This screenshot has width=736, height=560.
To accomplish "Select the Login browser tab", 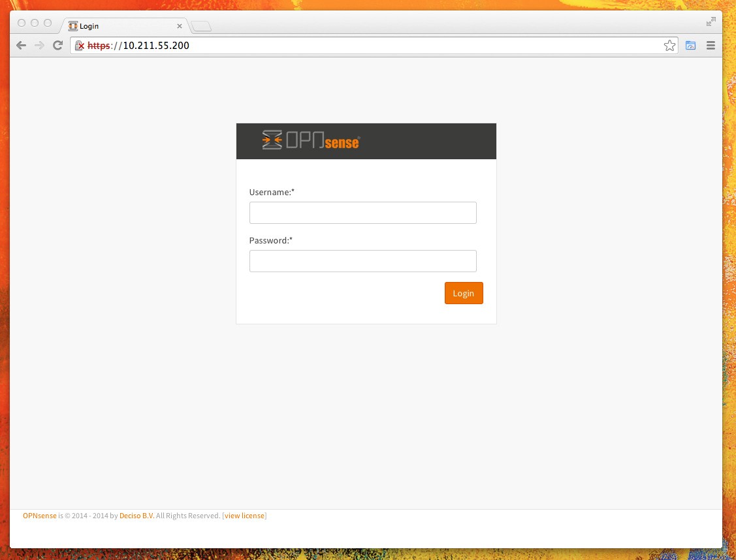I will click(x=124, y=26).
